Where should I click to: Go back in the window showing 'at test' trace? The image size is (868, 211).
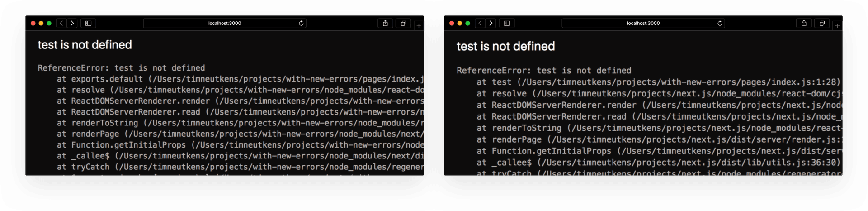coord(480,23)
